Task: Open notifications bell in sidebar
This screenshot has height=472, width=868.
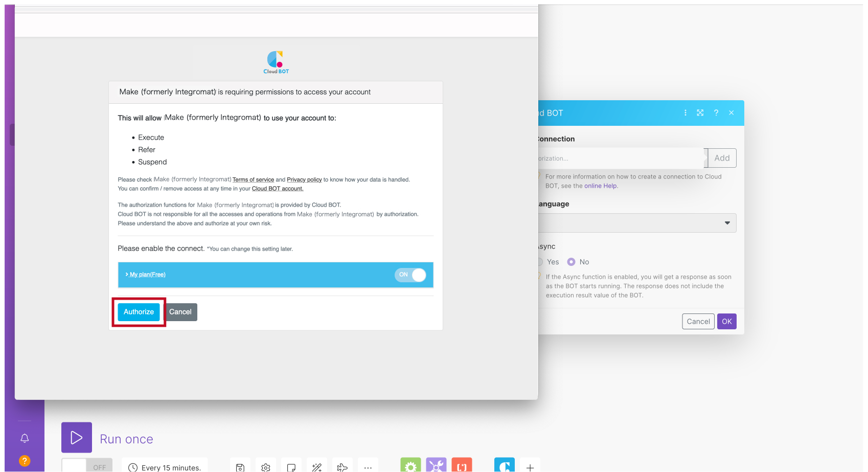Action: [x=25, y=438]
